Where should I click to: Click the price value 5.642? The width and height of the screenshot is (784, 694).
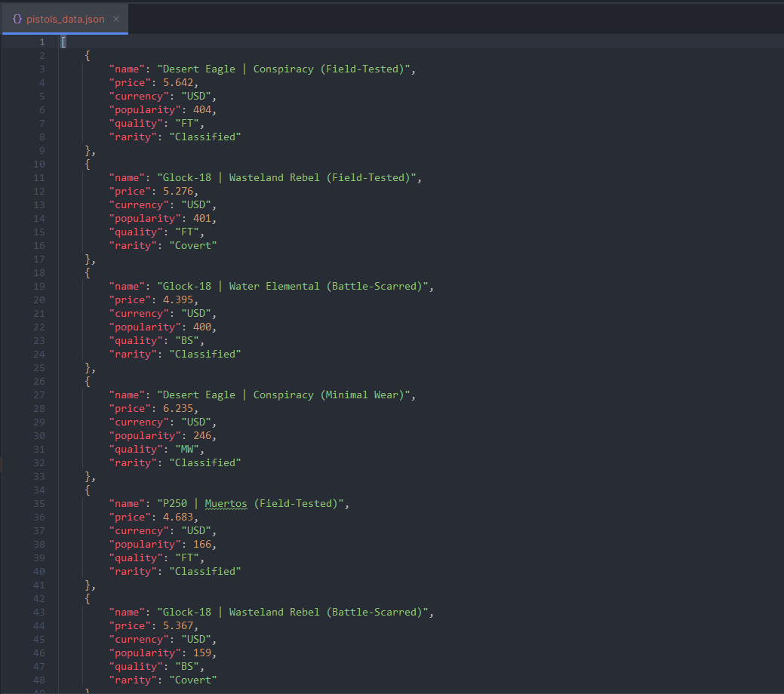pos(178,82)
